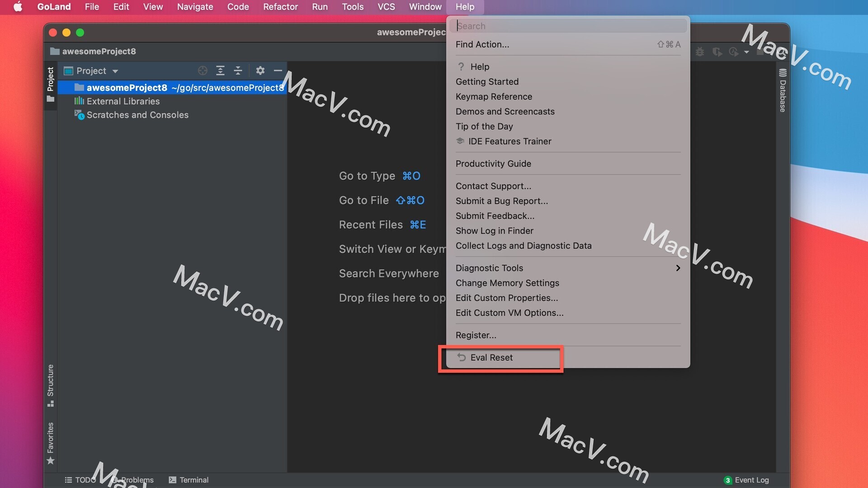Open Project panel settings gear

coord(260,70)
